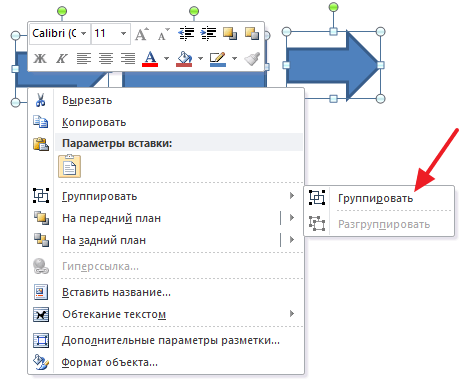Click the Format Painter brush

(x=252, y=59)
